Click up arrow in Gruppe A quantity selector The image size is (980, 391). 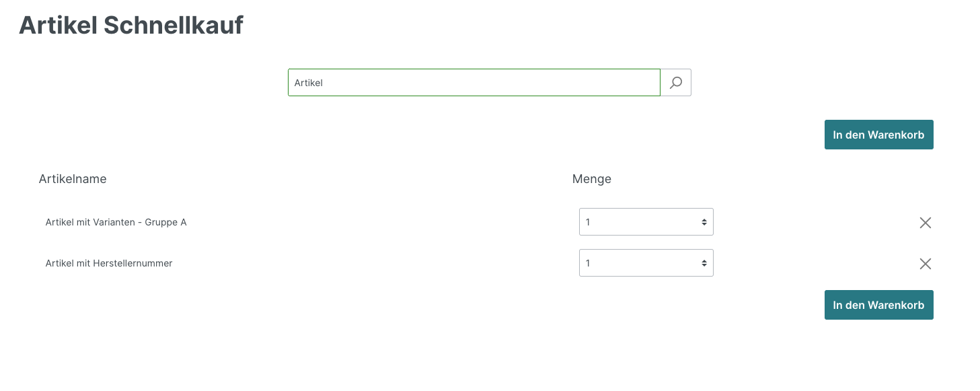704,220
